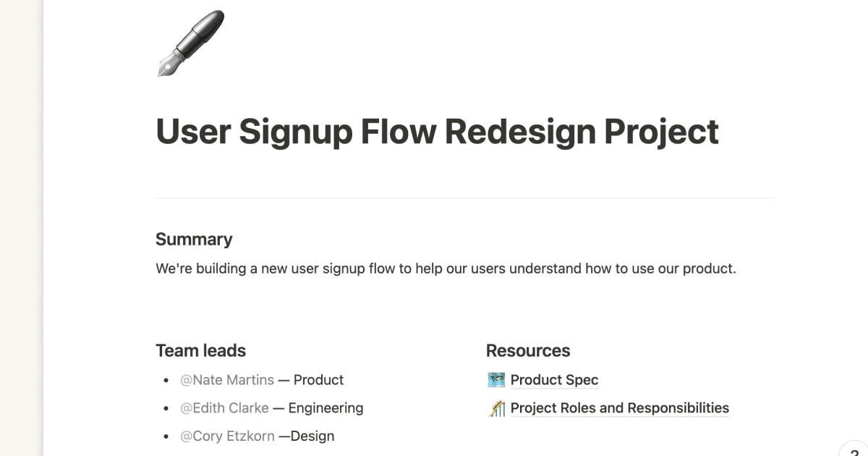Click the Engineering role text
This screenshot has height=456, width=868.
point(325,408)
